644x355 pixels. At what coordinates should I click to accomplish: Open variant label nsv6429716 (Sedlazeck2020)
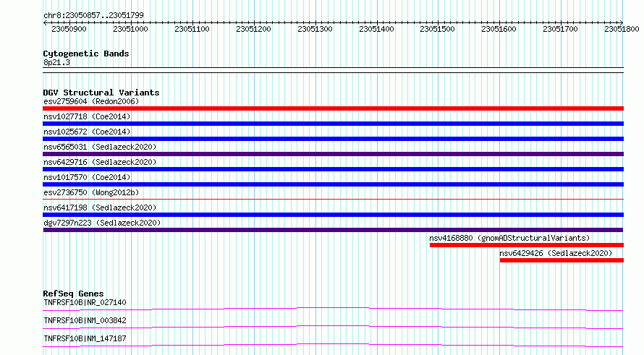100,162
